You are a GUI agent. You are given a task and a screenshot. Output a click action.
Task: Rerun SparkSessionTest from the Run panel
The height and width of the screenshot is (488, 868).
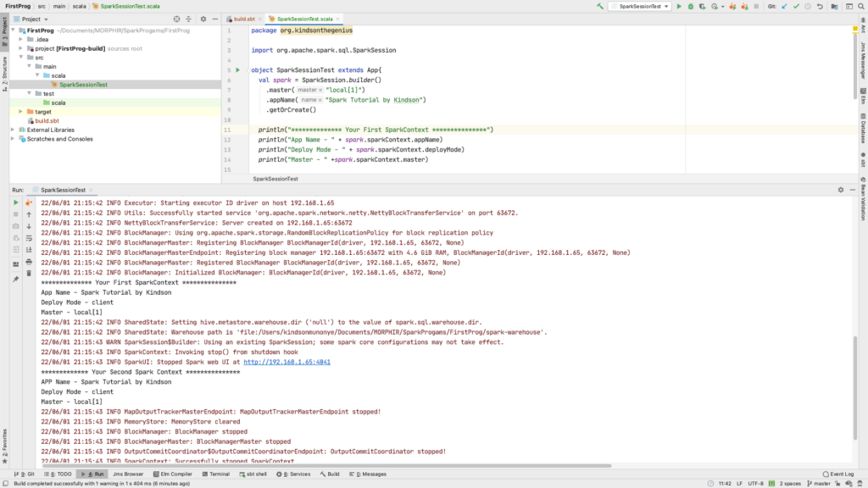[x=15, y=202]
